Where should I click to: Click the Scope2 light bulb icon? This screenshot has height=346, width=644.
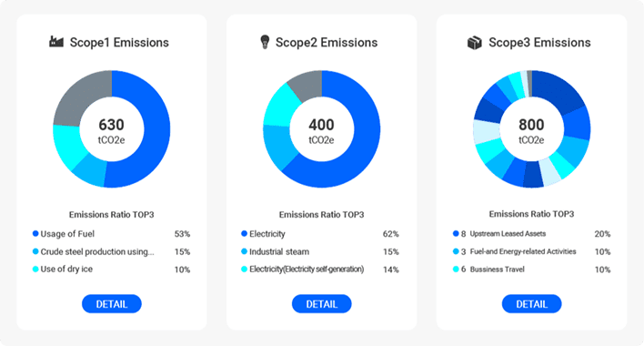tap(265, 42)
